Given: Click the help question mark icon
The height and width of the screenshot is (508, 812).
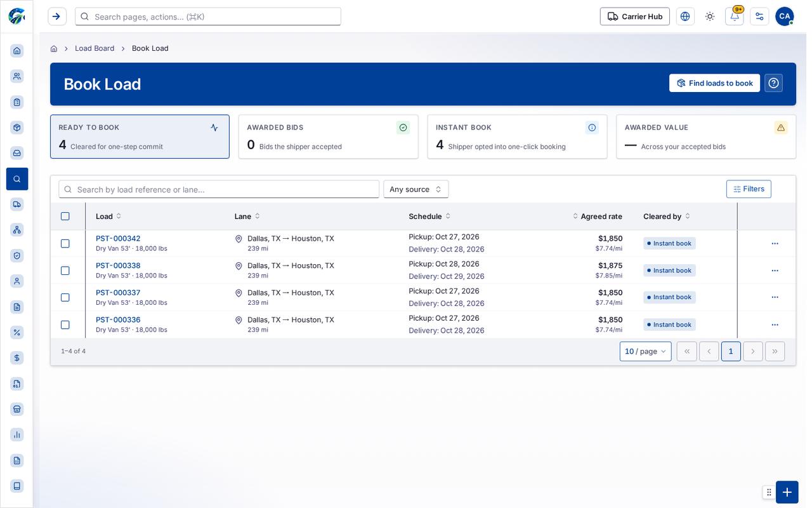Looking at the screenshot, I should pos(773,83).
